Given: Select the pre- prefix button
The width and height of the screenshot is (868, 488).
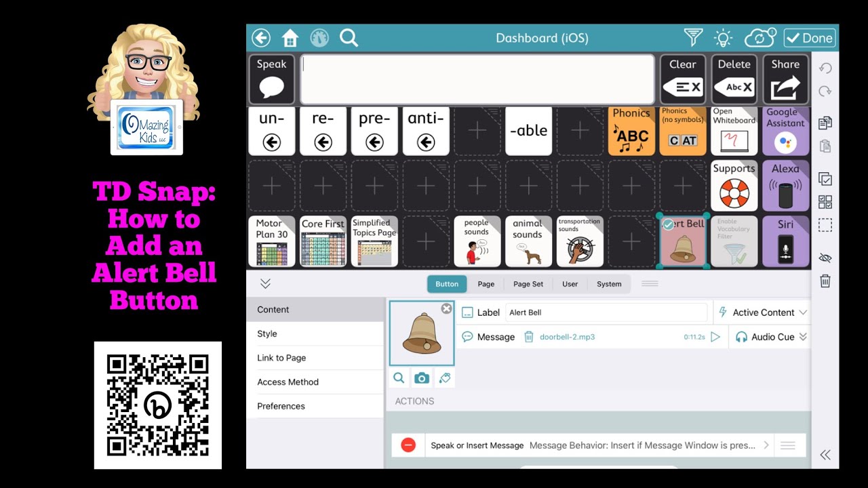Looking at the screenshot, I should tap(374, 131).
